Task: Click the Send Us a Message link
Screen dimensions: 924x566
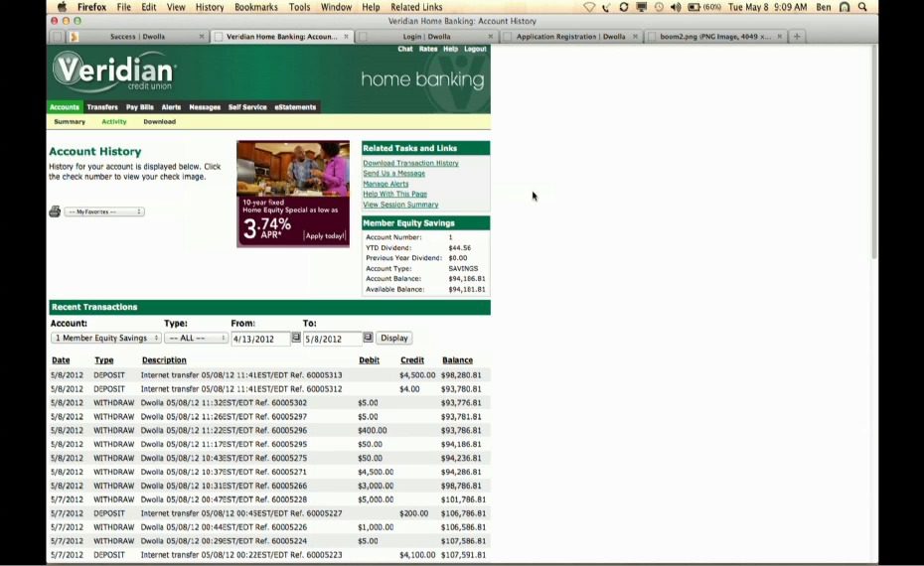Action: coord(393,173)
